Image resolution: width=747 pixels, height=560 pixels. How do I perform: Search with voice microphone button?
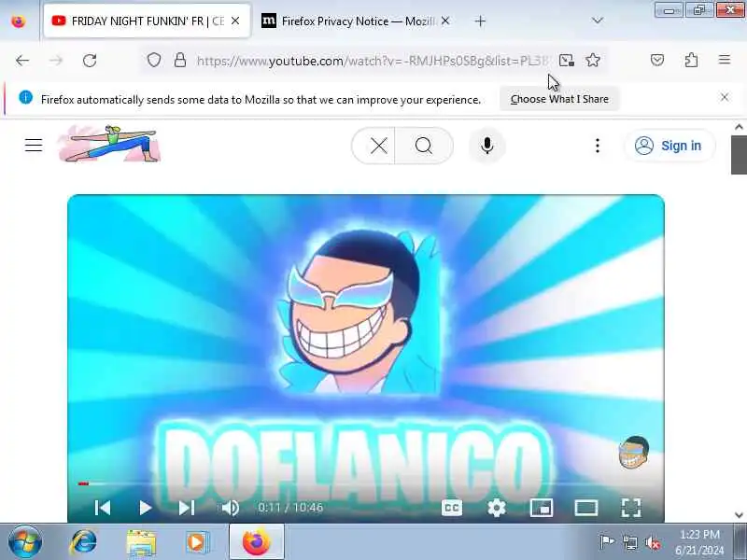coord(486,146)
